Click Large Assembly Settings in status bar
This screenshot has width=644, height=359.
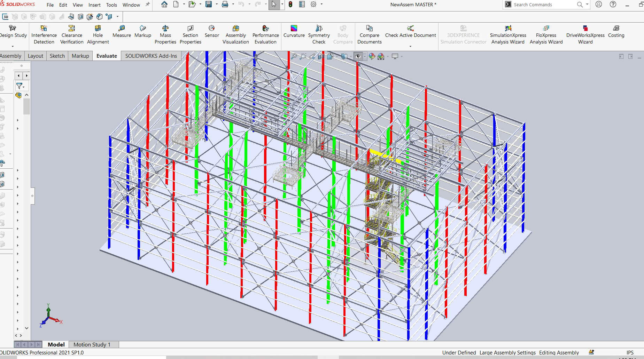507,352
